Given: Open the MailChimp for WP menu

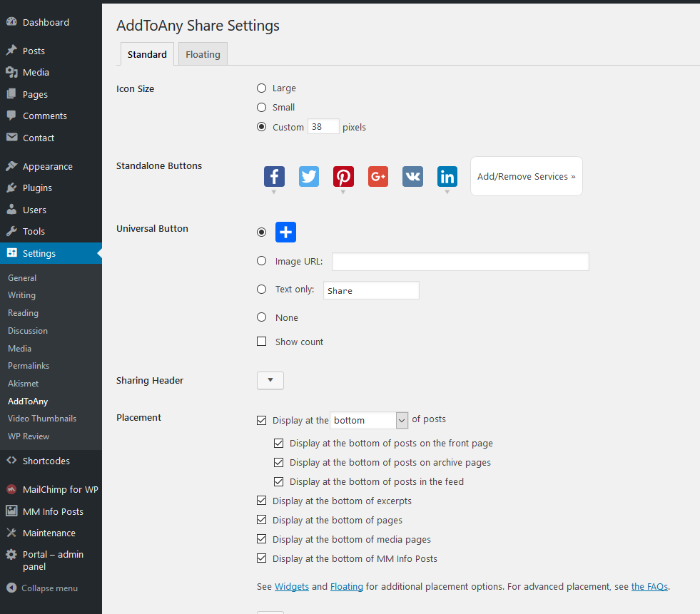Looking at the screenshot, I should tap(60, 489).
